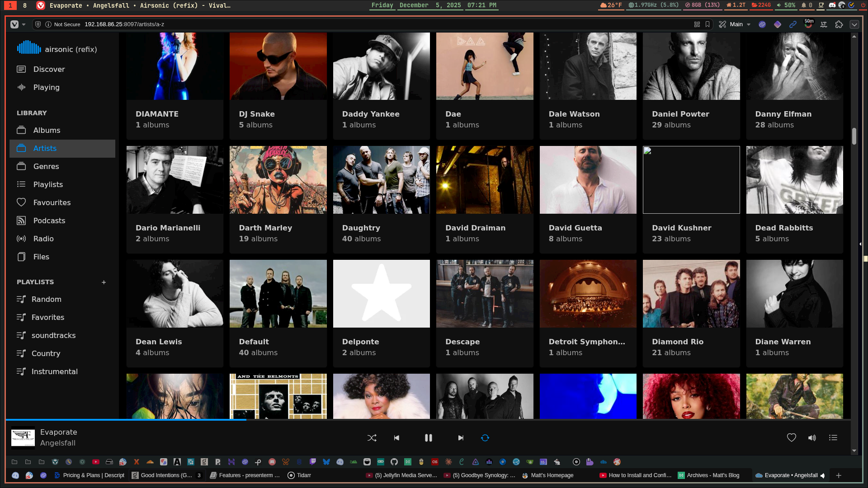Open the play queue icon
The height and width of the screenshot is (488, 868).
pos(833,437)
